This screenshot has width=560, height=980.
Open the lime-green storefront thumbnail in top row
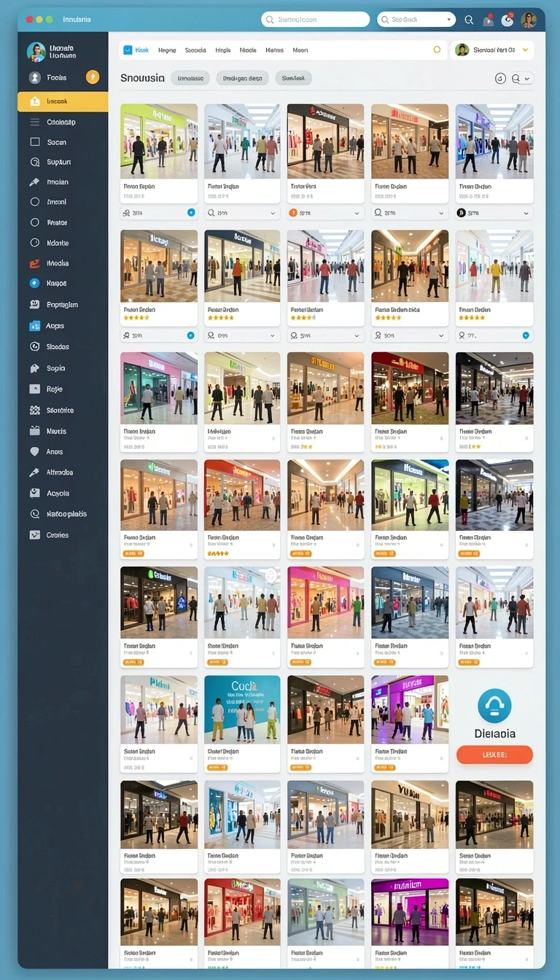click(159, 141)
